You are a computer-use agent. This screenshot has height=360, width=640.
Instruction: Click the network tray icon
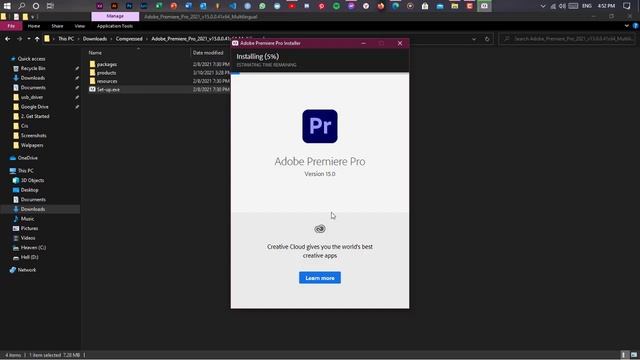click(x=553, y=6)
